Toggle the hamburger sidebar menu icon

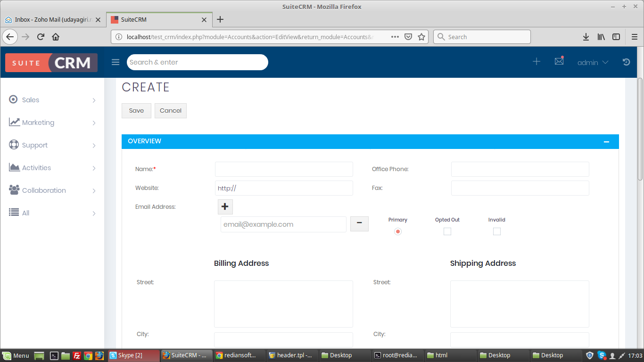[116, 62]
